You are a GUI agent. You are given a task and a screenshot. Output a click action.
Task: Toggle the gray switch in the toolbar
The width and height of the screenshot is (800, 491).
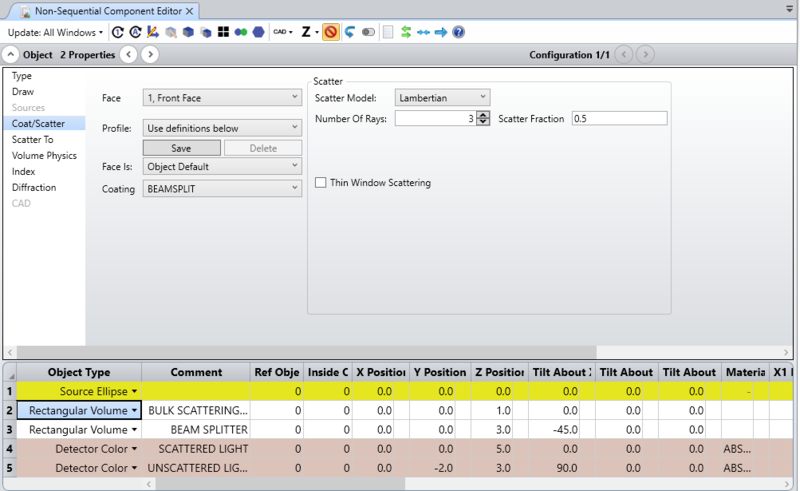click(368, 32)
